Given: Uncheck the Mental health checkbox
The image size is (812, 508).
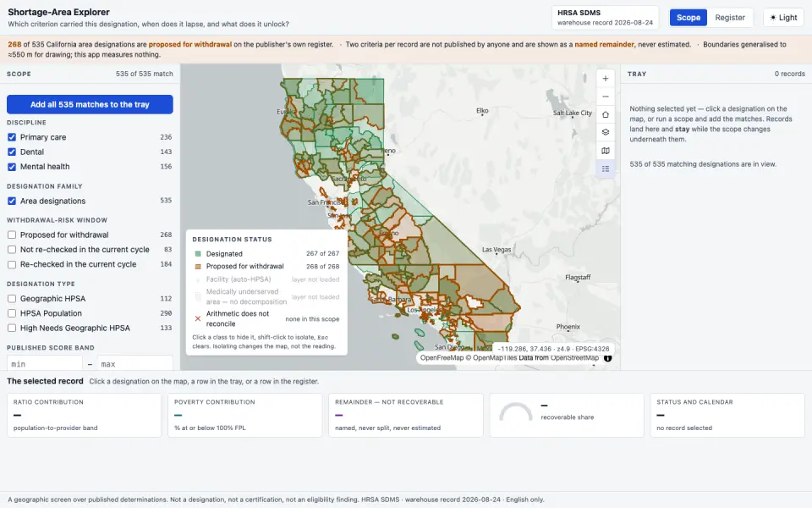Looking at the screenshot, I should coord(12,167).
